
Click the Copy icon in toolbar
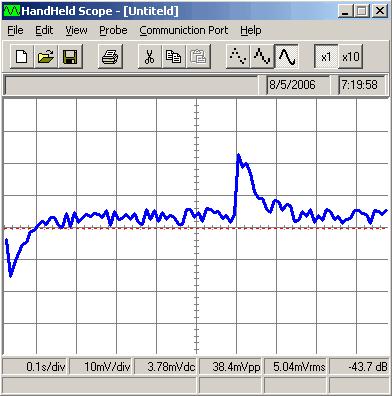(x=174, y=56)
